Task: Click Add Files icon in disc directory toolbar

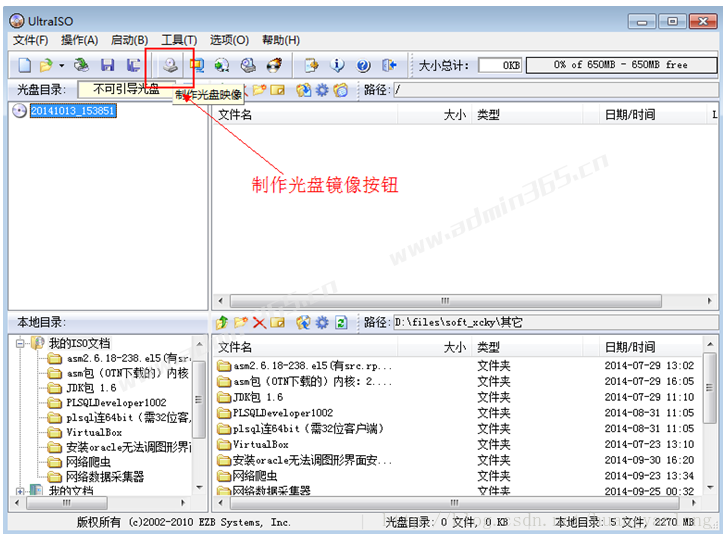Action: [x=303, y=90]
